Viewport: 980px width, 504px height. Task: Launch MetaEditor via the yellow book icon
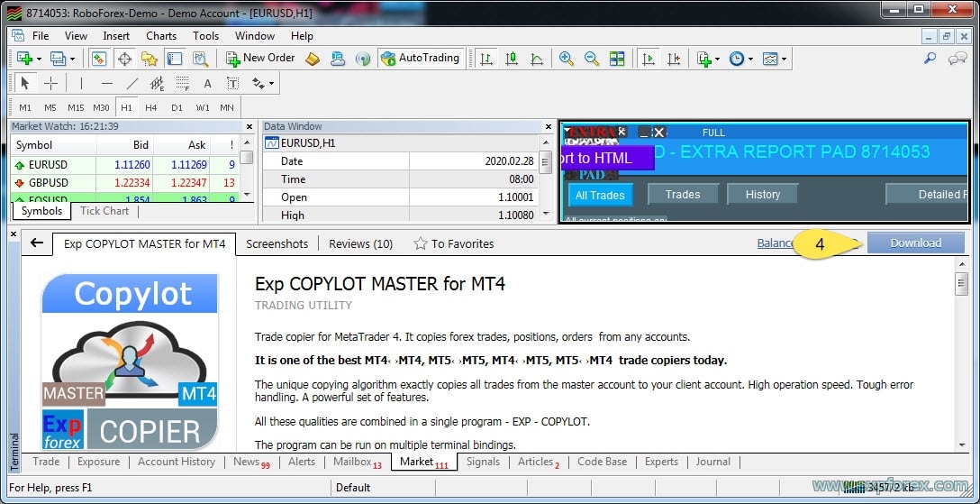tap(313, 59)
